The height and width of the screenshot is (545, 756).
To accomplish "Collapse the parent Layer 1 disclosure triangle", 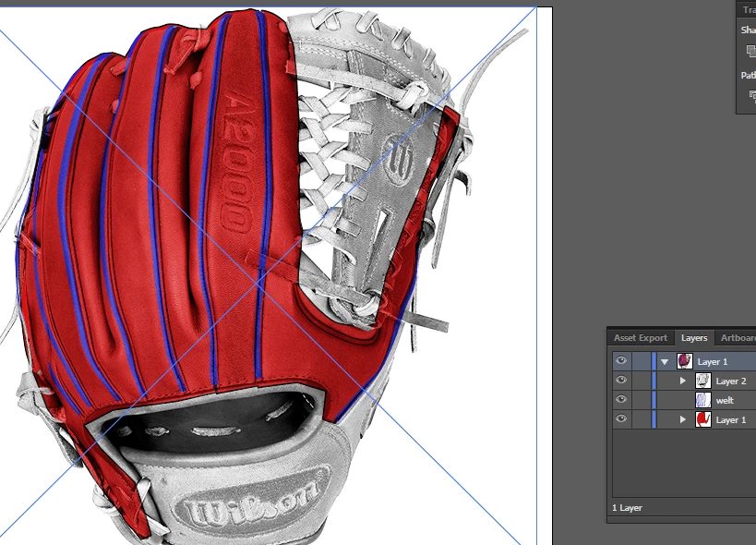I will tap(665, 362).
